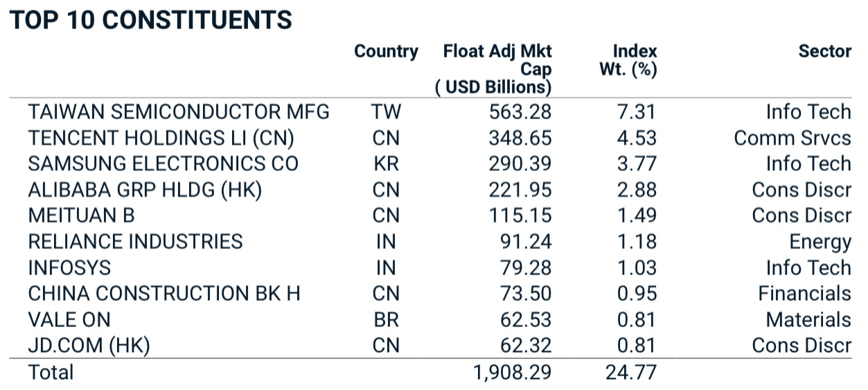Click the Country column header
This screenshot has height=390, width=868.
(386, 52)
